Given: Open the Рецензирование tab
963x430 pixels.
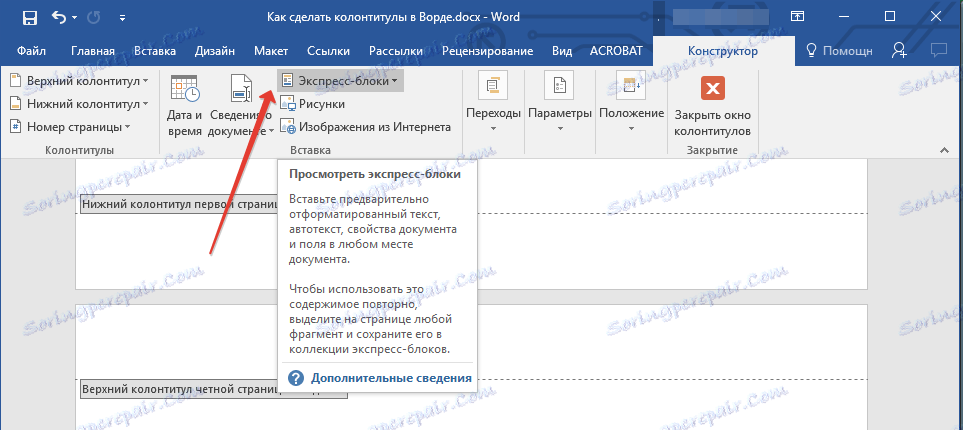Looking at the screenshot, I should pos(488,51).
